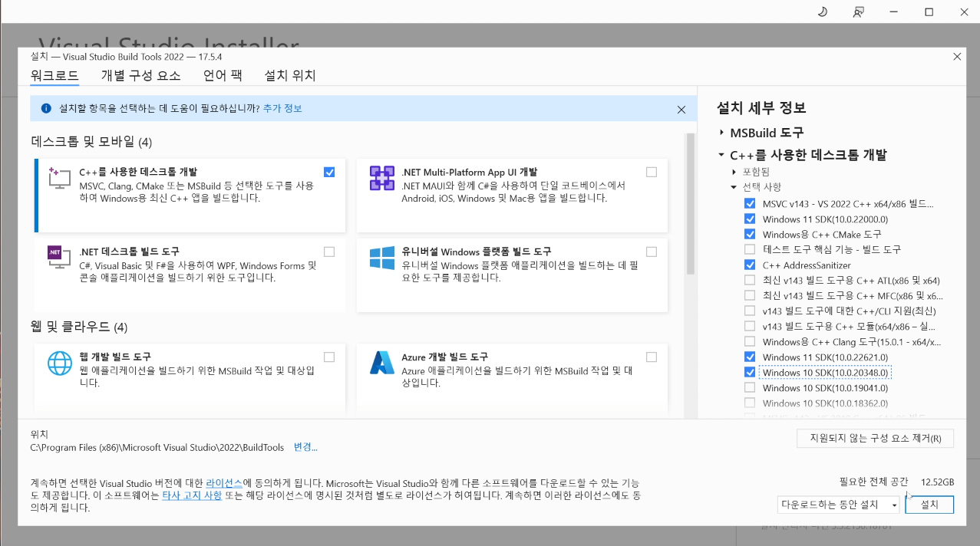Check 유니버설 Windows 플랫폼 빌드 도구 workload

tap(652, 252)
